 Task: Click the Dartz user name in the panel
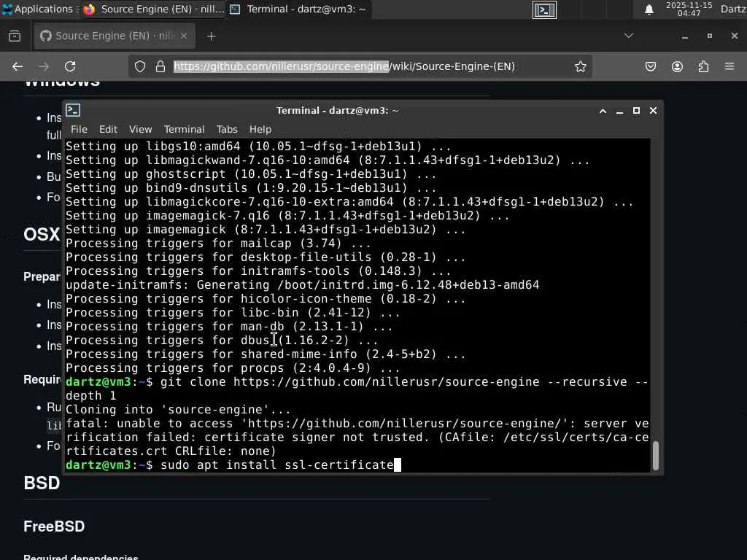pyautogui.click(x=733, y=9)
